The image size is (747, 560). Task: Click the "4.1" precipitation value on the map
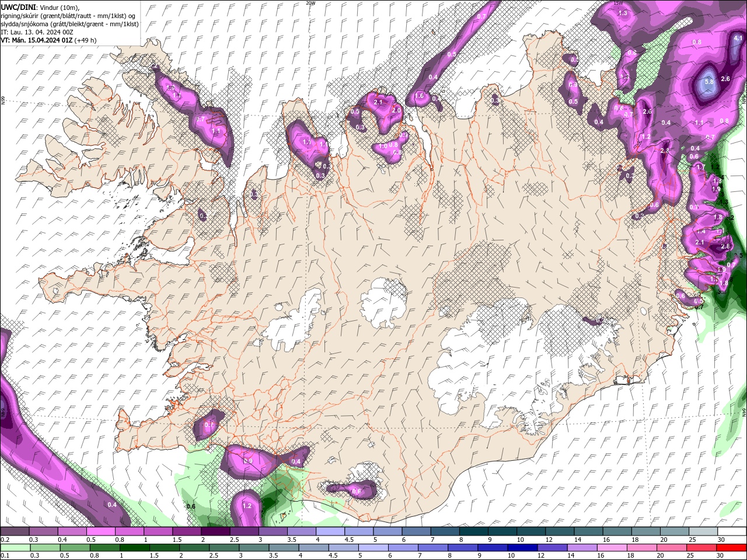click(x=738, y=38)
